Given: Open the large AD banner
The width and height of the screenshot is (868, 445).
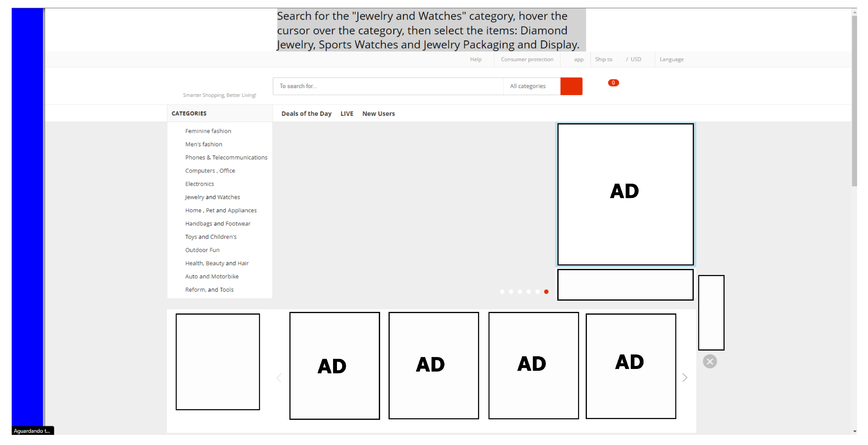Looking at the screenshot, I should point(625,194).
